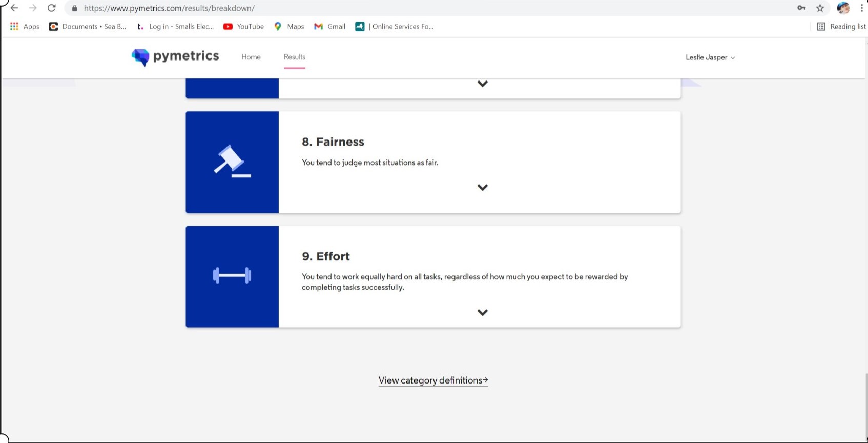Open the password key icon
The image size is (868, 443).
801,8
